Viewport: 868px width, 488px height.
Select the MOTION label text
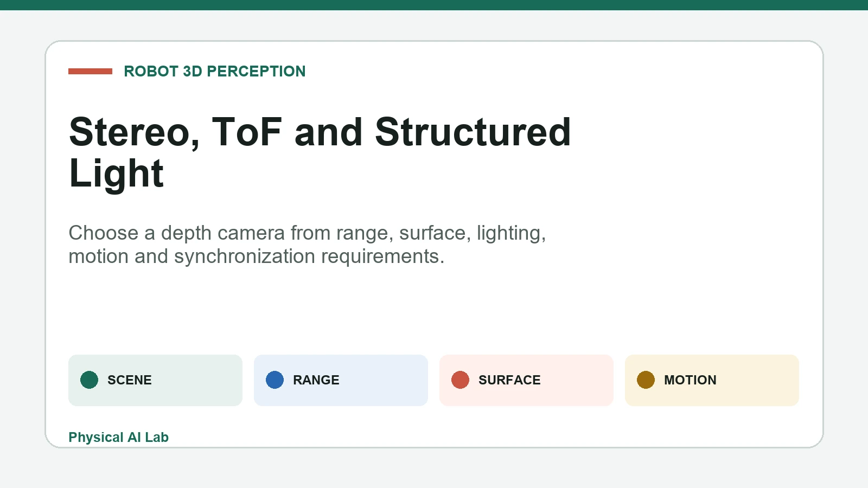pyautogui.click(x=690, y=380)
